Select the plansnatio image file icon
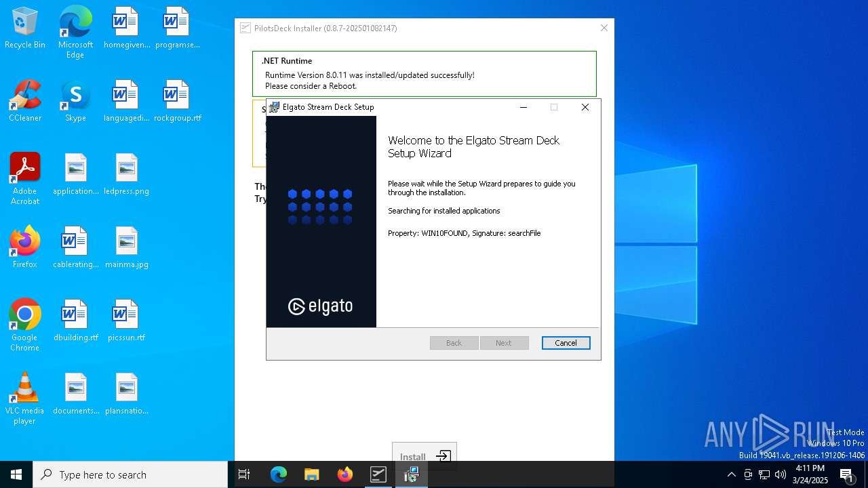This screenshot has height=488, width=868. click(126, 394)
